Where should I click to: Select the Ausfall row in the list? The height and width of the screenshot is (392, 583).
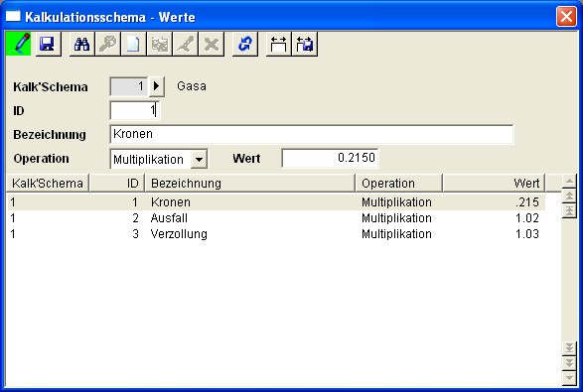click(x=276, y=218)
